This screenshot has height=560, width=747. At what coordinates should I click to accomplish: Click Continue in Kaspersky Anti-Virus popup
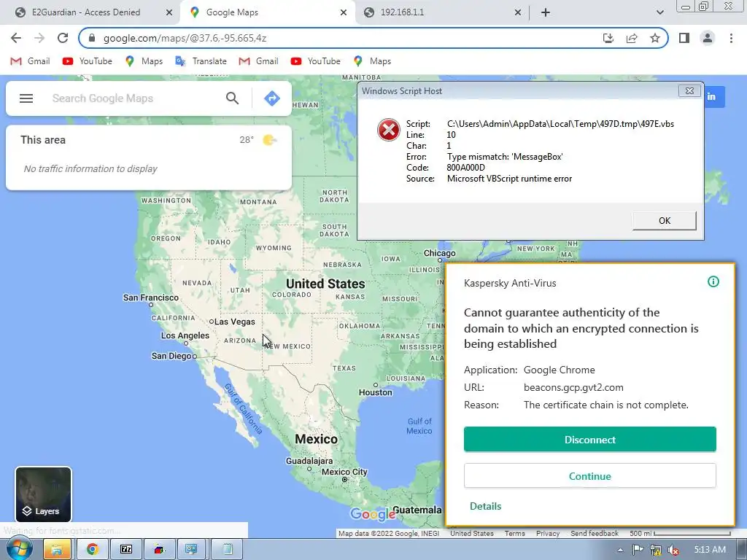tap(589, 475)
